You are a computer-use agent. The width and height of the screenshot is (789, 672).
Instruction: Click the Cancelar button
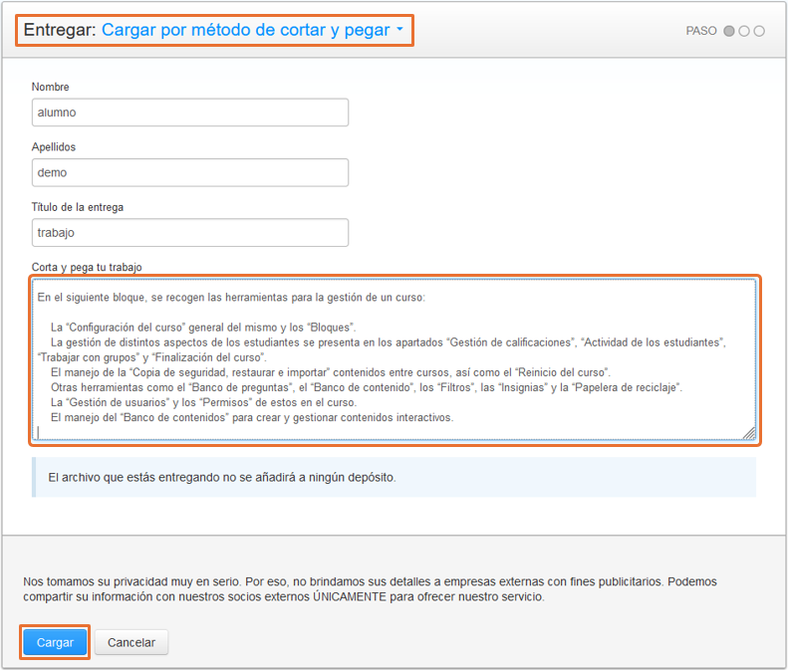tap(131, 642)
